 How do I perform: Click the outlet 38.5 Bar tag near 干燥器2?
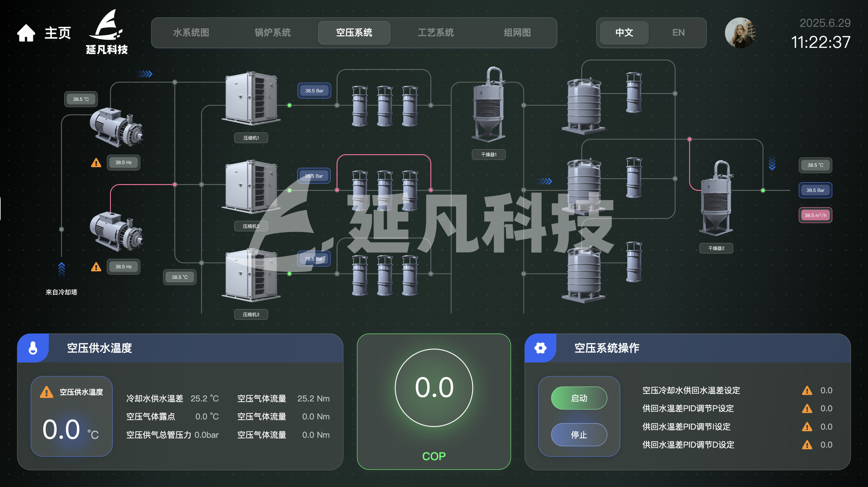pos(815,190)
